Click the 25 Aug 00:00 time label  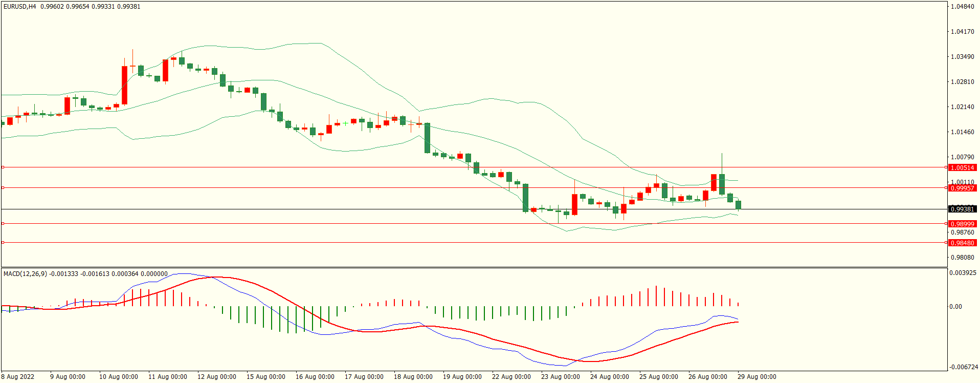click(x=659, y=377)
